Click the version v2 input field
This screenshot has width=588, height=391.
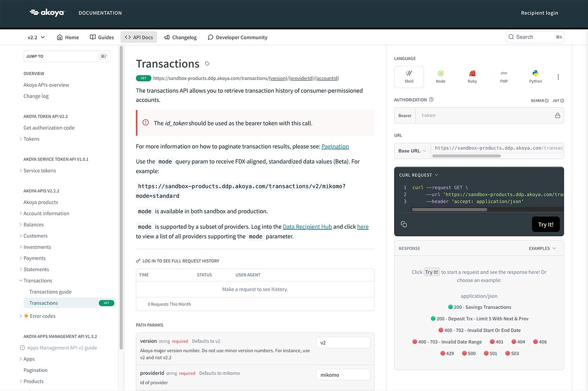[343, 343]
